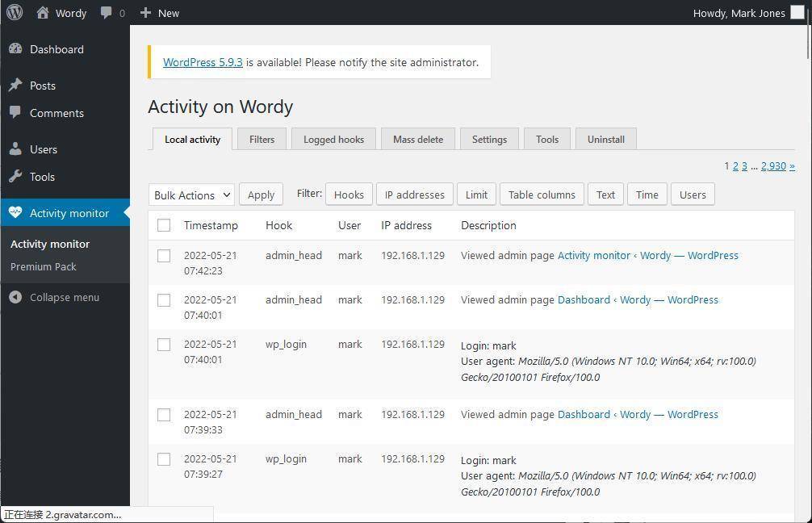Click wp_login hook in 07:39:27 row
Screen dimensions: 812x523
(286, 458)
